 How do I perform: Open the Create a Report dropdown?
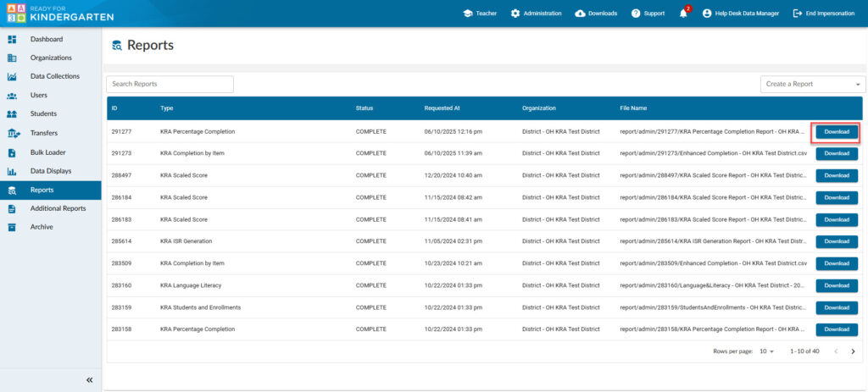coord(812,85)
